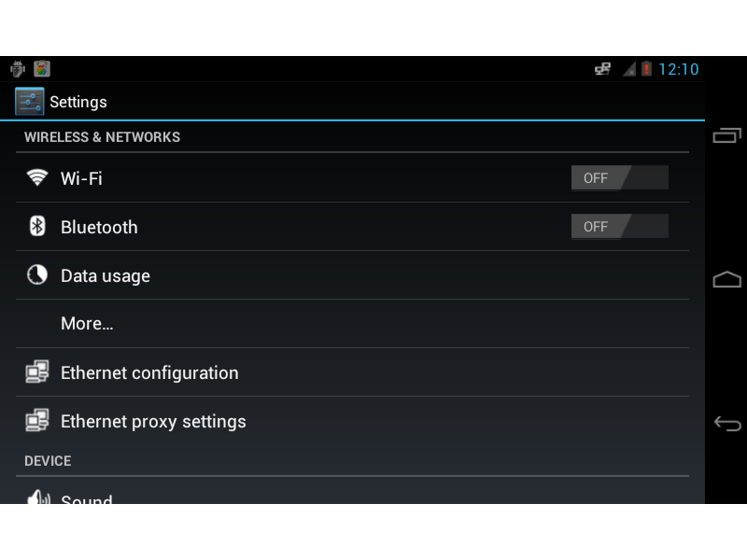The width and height of the screenshot is (747, 560).
Task: Tap the Android debug icon in status bar
Action: (17, 69)
